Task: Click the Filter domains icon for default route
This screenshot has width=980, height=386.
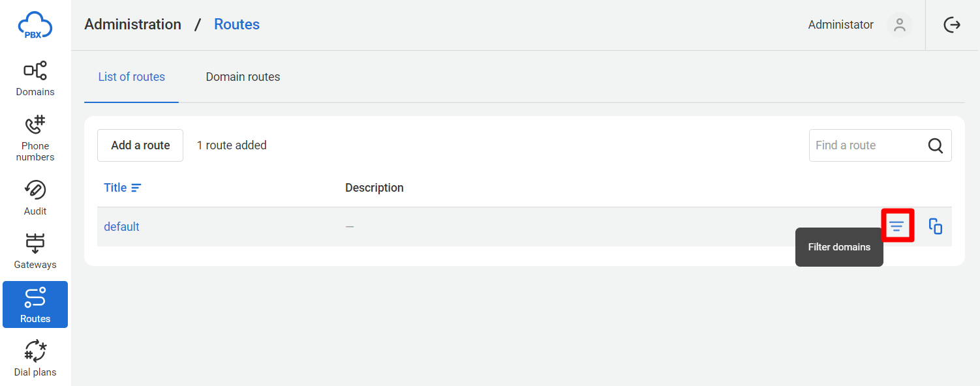Action: pyautogui.click(x=897, y=226)
